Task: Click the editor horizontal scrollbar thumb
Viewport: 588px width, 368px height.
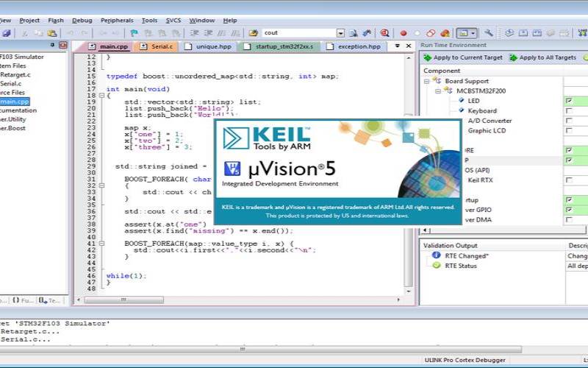Action: click(x=123, y=300)
